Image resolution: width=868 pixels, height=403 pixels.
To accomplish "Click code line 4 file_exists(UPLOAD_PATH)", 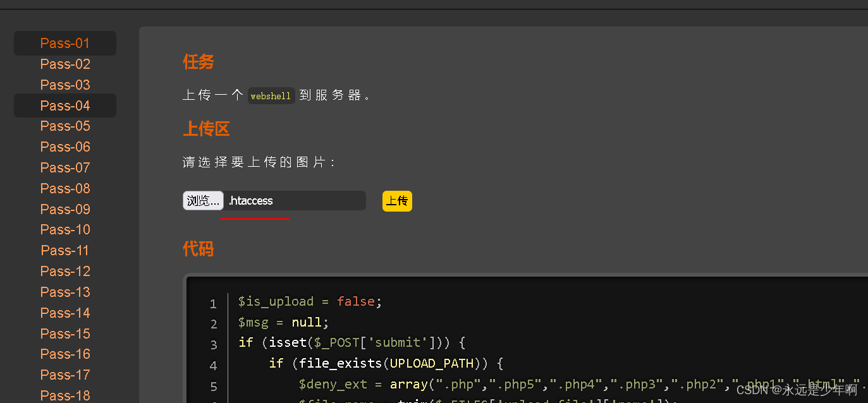I will 386,364.
